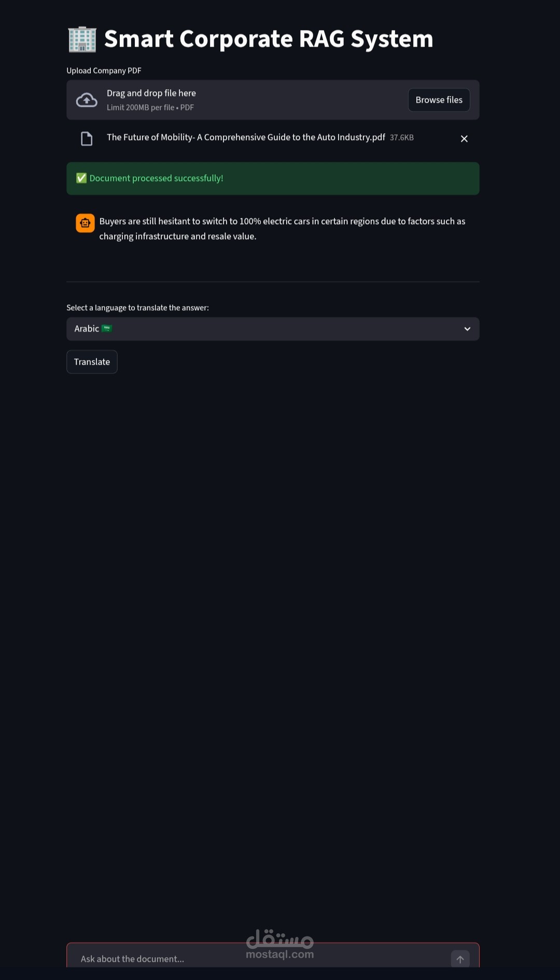Screen dimensions: 560x980
Task: Click the Translate button
Action: [x=92, y=362]
